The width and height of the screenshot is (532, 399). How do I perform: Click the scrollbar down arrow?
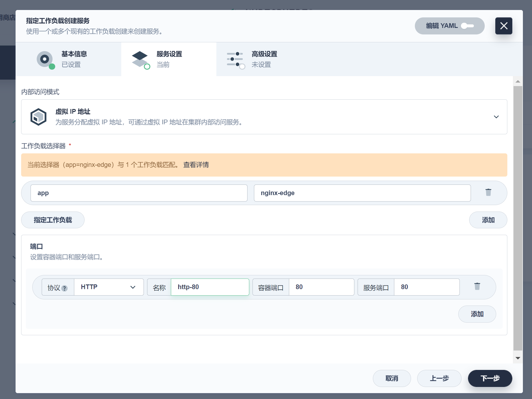pyautogui.click(x=518, y=358)
